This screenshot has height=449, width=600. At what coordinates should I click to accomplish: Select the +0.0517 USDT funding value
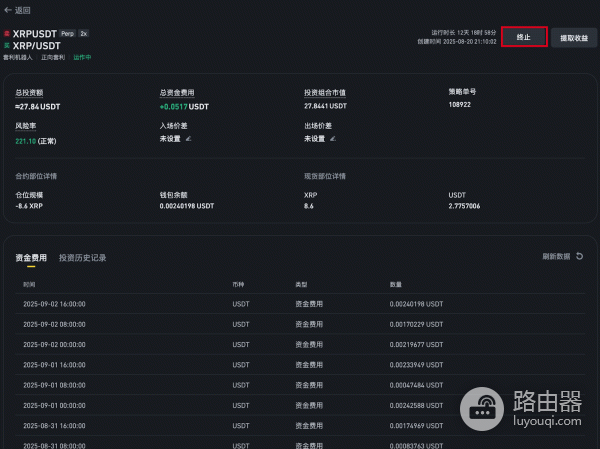184,106
